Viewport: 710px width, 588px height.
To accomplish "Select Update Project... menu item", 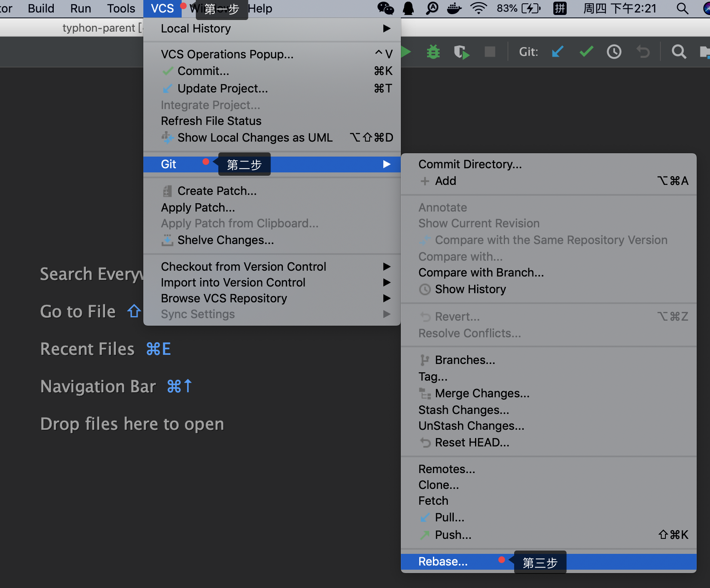I will (x=272, y=88).
